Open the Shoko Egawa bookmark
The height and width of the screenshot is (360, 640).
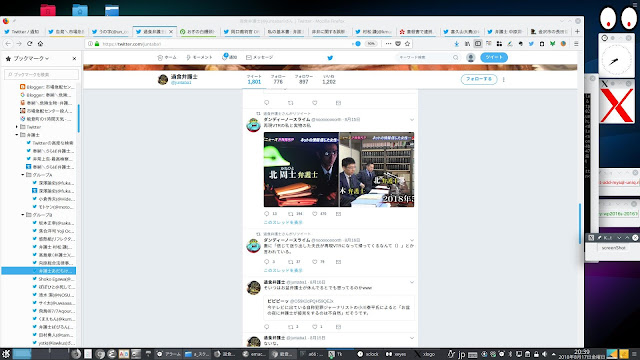(x=53, y=279)
